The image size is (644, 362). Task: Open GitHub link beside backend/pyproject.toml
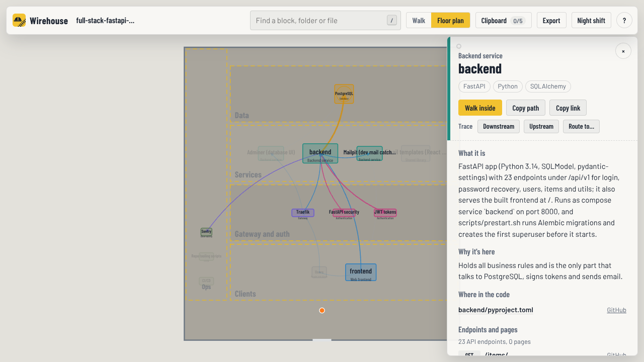click(x=616, y=310)
